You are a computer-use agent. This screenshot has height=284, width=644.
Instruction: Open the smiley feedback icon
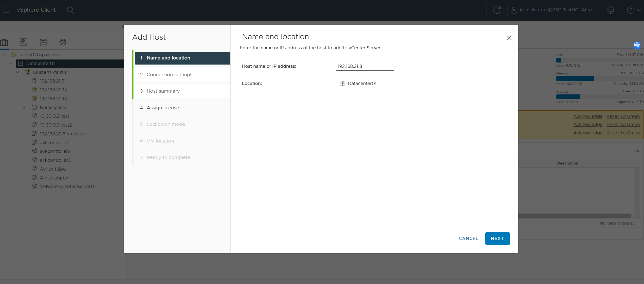(x=610, y=10)
